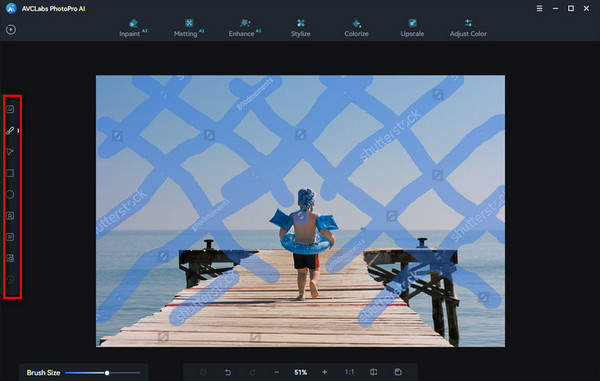This screenshot has height=381, width=600.
Task: Select the rectangle selection tool
Action: (x=10, y=173)
